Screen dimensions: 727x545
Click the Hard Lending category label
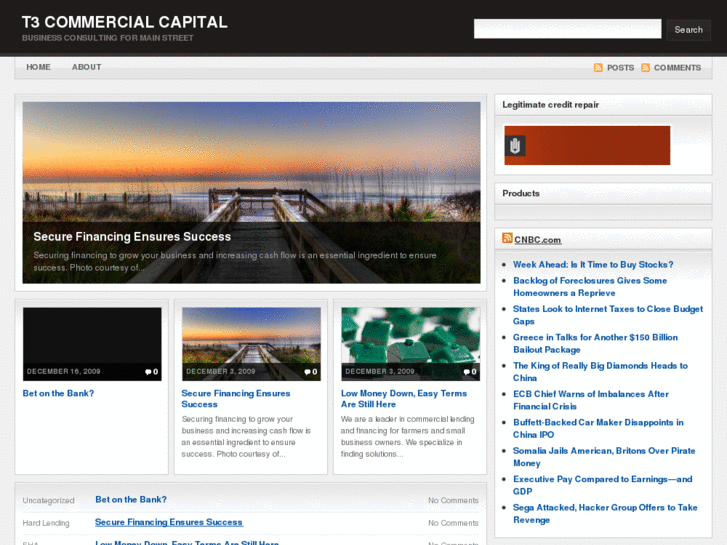click(x=46, y=523)
